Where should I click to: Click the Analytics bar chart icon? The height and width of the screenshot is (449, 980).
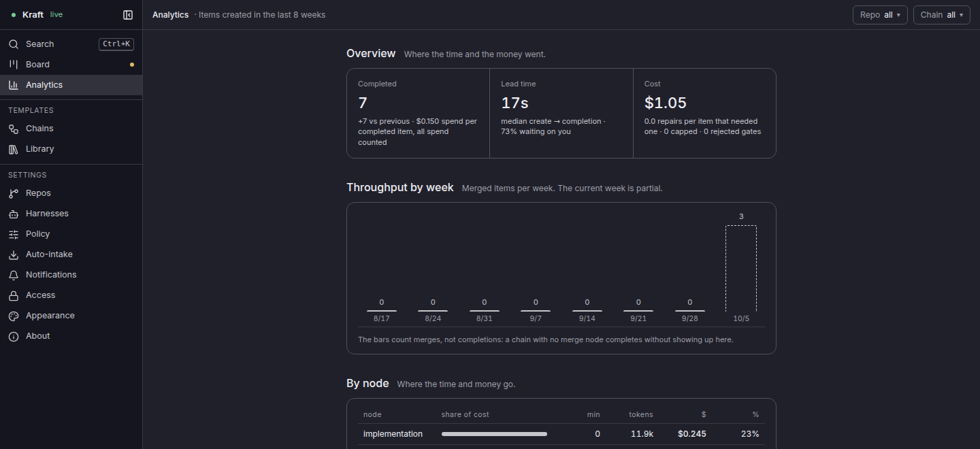pos(13,85)
